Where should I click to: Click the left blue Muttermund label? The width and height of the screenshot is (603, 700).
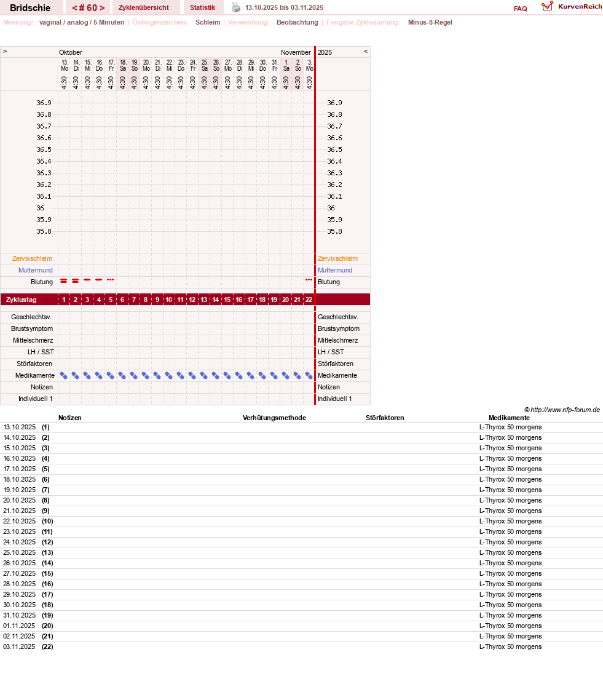pyautogui.click(x=35, y=270)
